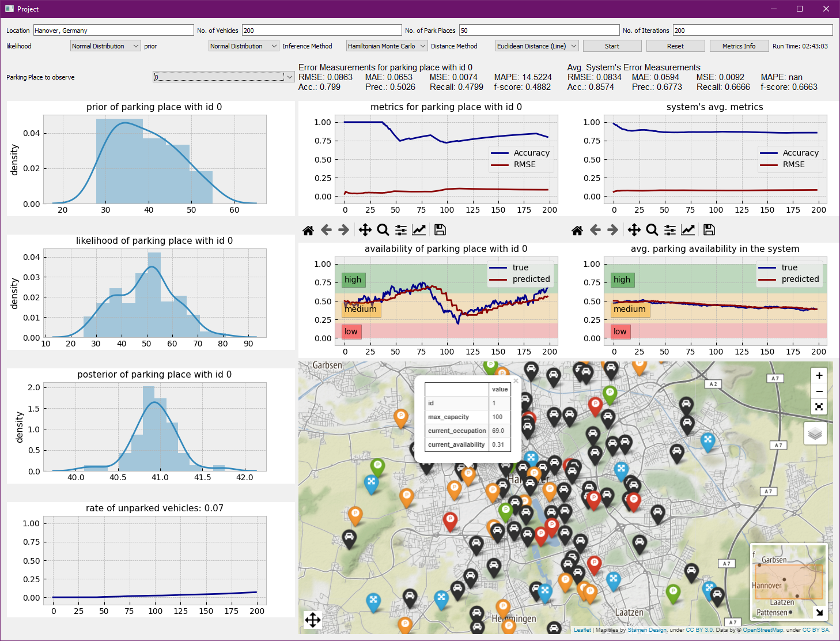This screenshot has width=840, height=641.
Task: Click Forward arrow in metrics plot toolbar
Action: 344,230
